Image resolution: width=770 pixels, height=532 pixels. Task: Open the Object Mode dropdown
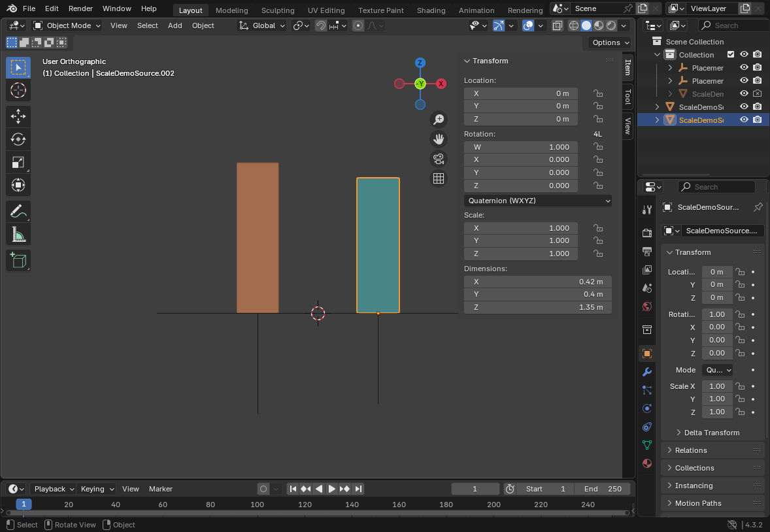(67, 25)
